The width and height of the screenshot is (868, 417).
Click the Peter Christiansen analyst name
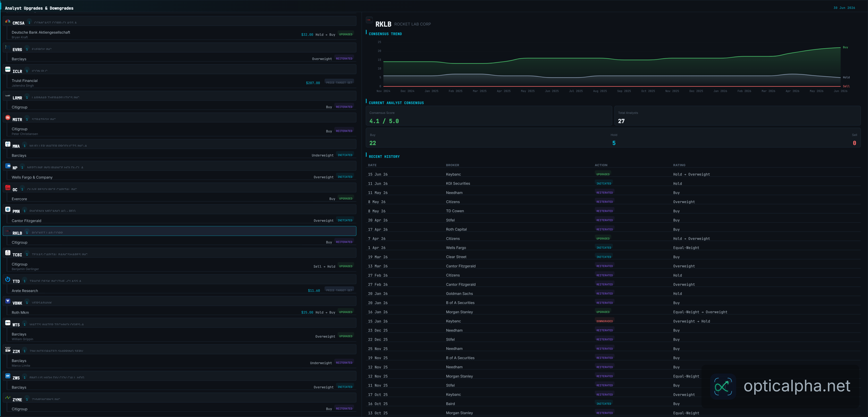(25, 134)
